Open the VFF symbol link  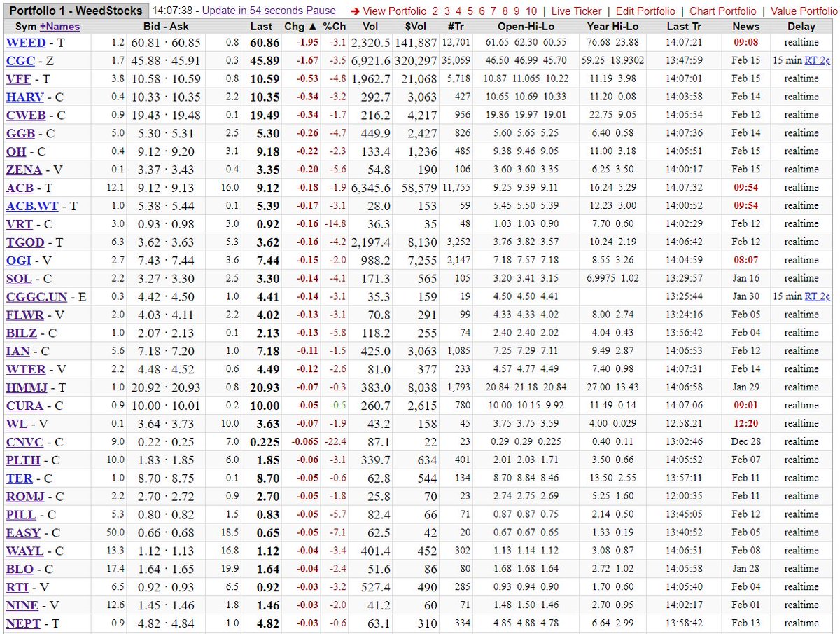pos(18,79)
